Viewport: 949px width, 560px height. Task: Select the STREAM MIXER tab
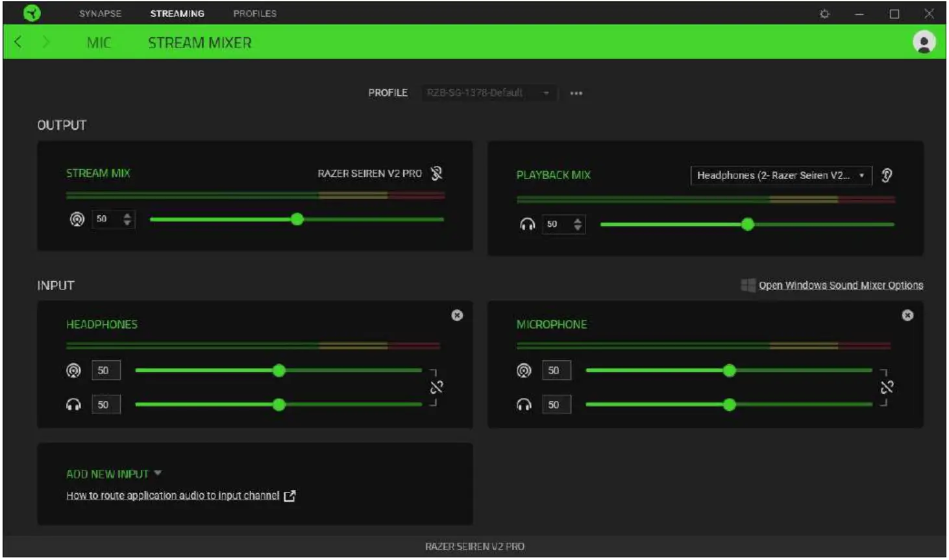point(200,43)
